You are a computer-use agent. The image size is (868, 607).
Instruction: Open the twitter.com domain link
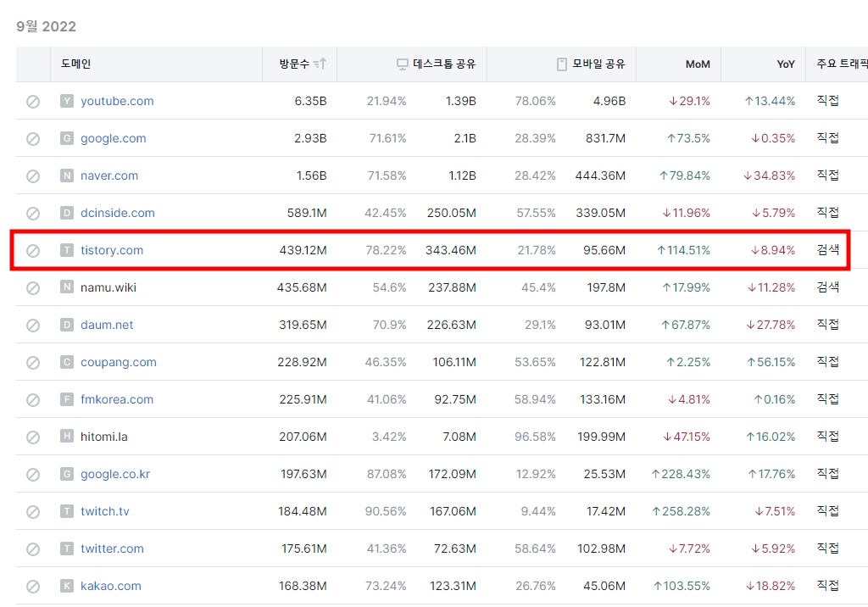coord(112,549)
